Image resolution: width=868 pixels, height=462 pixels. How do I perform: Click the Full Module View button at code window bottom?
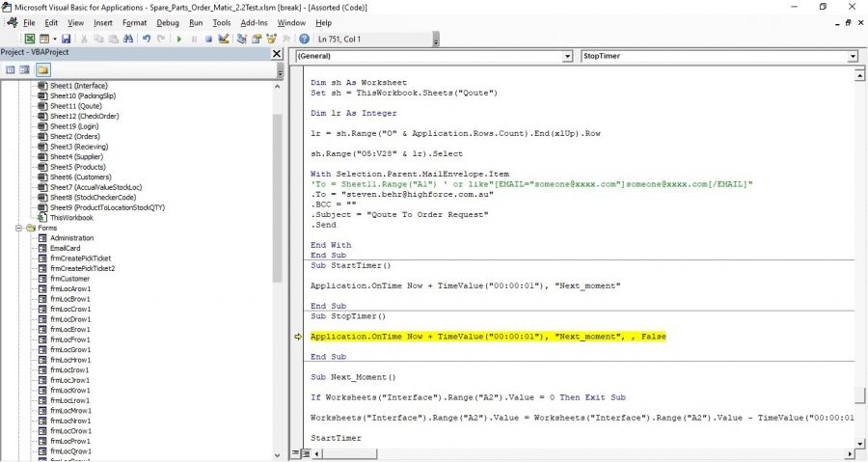click(x=305, y=453)
